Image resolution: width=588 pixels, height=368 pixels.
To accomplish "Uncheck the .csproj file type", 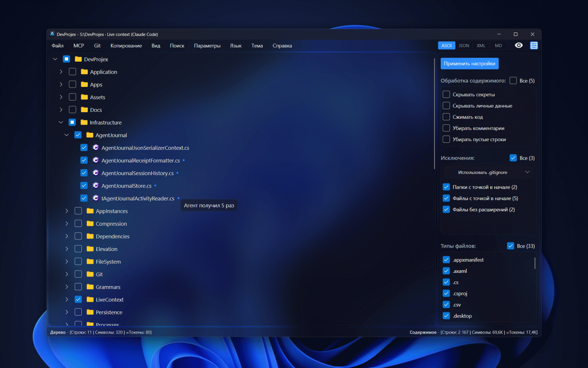I will (446, 293).
